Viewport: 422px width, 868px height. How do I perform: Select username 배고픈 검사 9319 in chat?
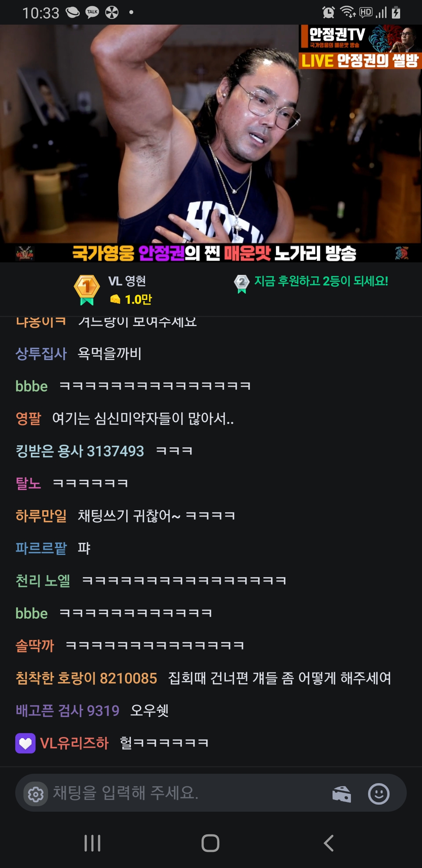pos(67,710)
